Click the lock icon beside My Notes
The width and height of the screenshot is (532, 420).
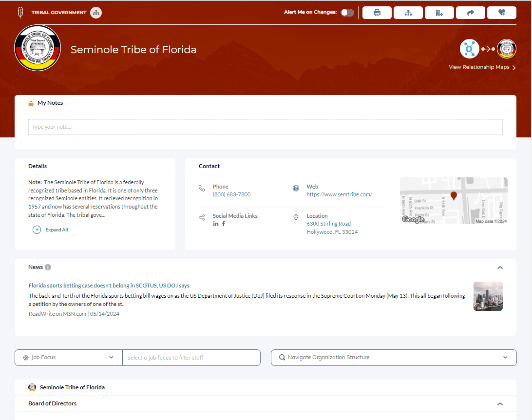coord(31,103)
